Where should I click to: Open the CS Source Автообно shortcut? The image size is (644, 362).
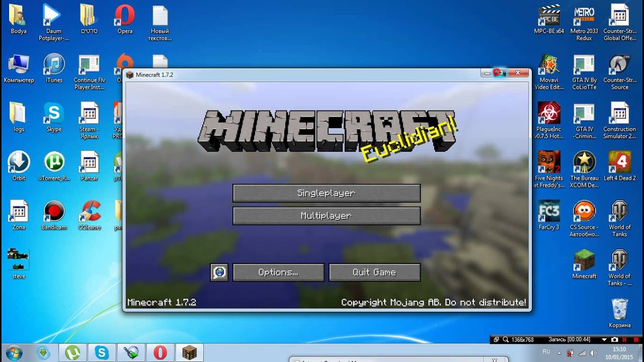584,219
